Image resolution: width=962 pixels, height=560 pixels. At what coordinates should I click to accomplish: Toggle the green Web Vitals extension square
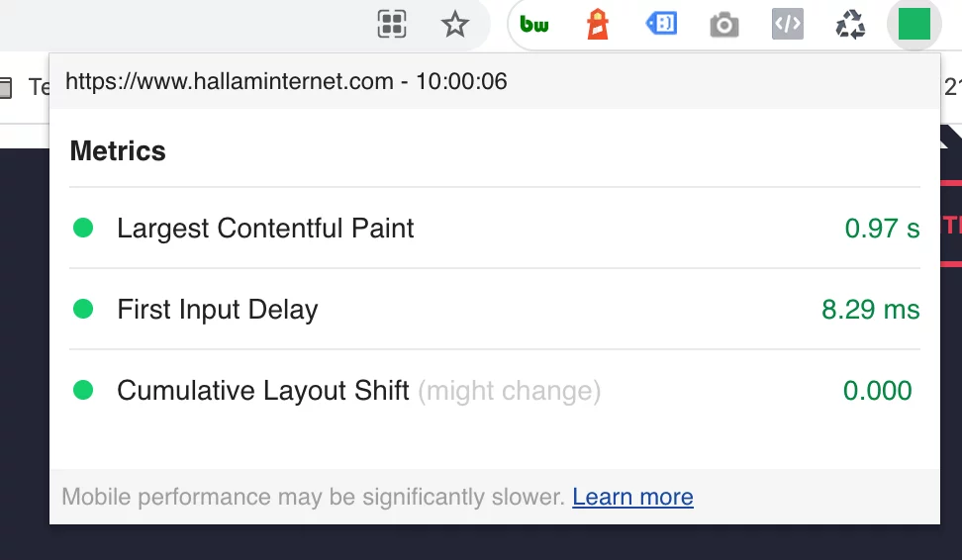[914, 25]
